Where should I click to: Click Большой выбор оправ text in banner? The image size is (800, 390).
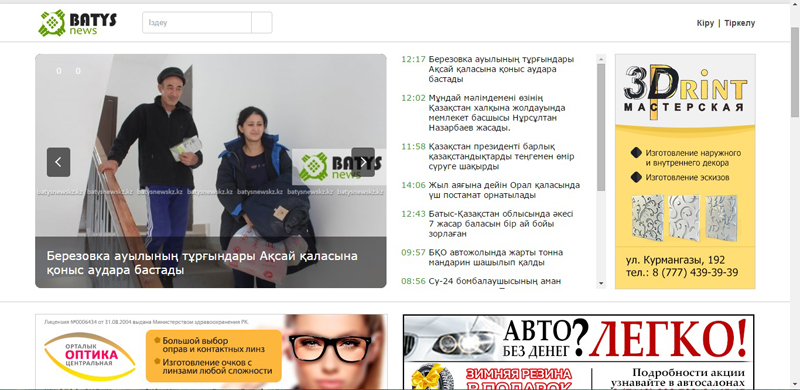point(213,345)
